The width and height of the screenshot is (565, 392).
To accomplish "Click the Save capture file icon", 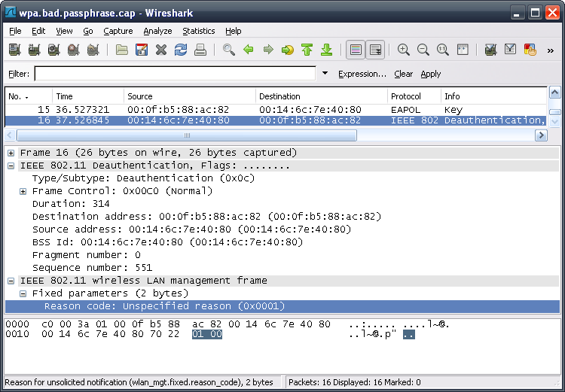I will pos(142,50).
